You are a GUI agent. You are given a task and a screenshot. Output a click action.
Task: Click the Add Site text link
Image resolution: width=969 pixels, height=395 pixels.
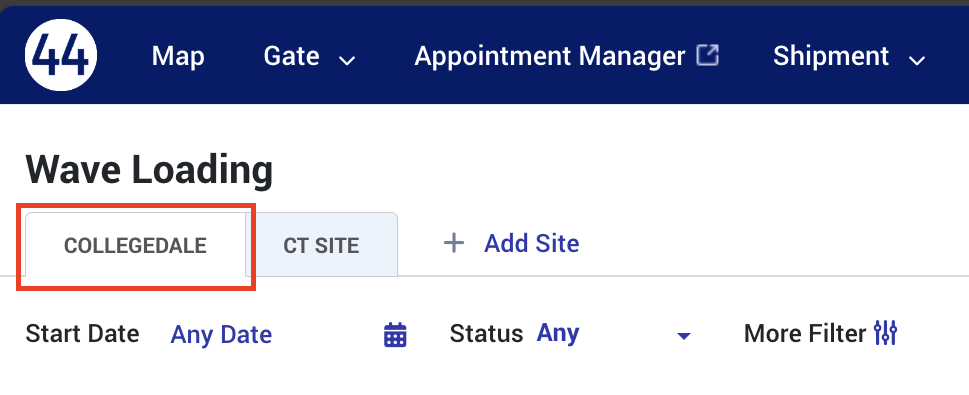pos(531,243)
